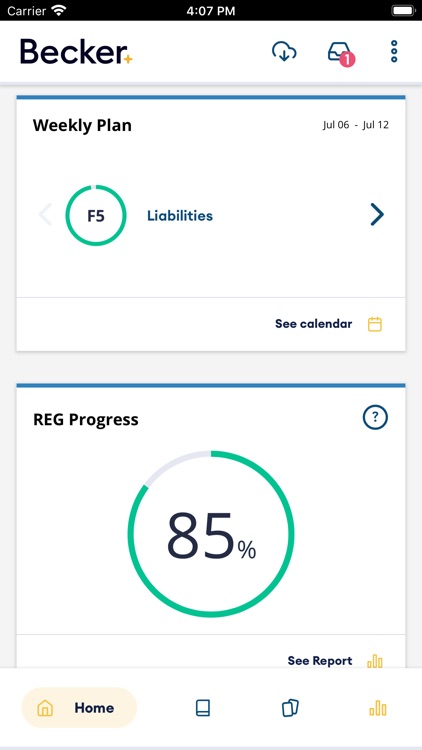Tap the Jul 06 - Jul 12 date range
The height and width of the screenshot is (750, 422).
point(355,125)
